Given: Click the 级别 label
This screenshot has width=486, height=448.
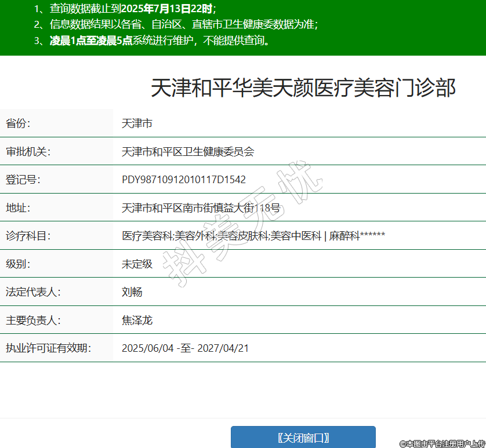Looking at the screenshot, I should tap(19, 264).
